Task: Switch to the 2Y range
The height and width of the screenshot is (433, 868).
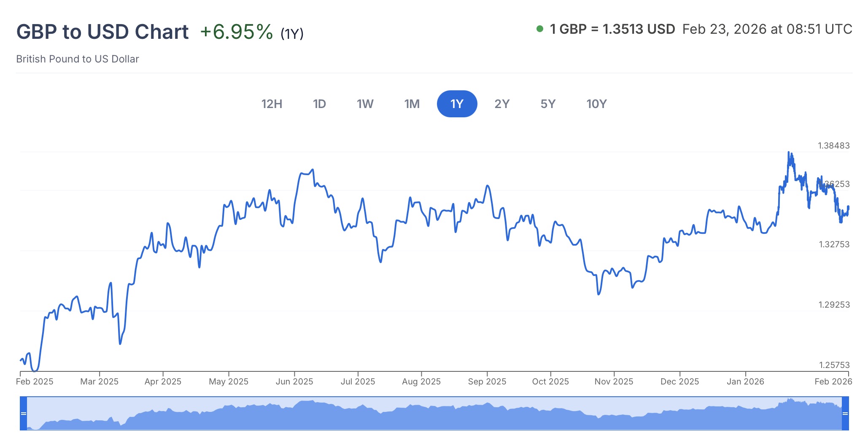Action: [502, 104]
